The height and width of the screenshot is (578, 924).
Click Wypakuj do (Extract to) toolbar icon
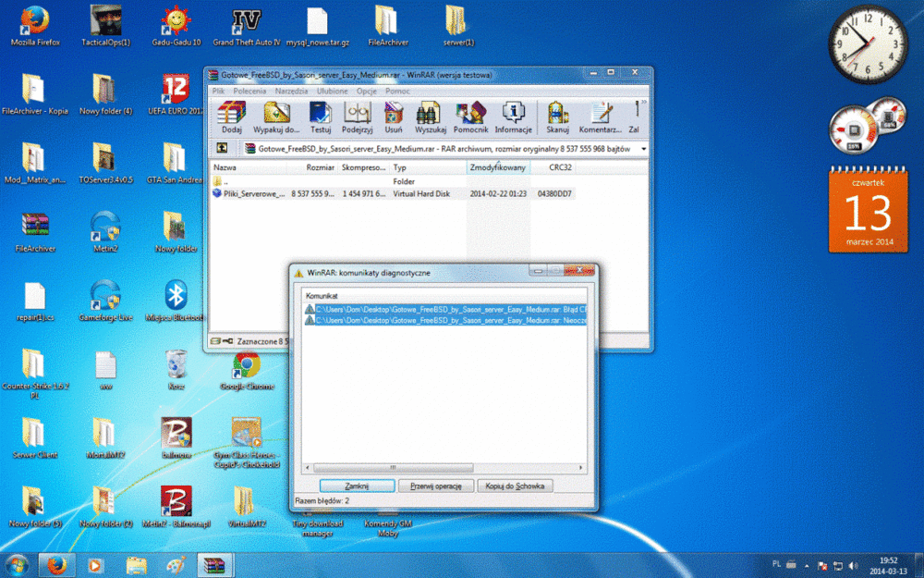(276, 117)
